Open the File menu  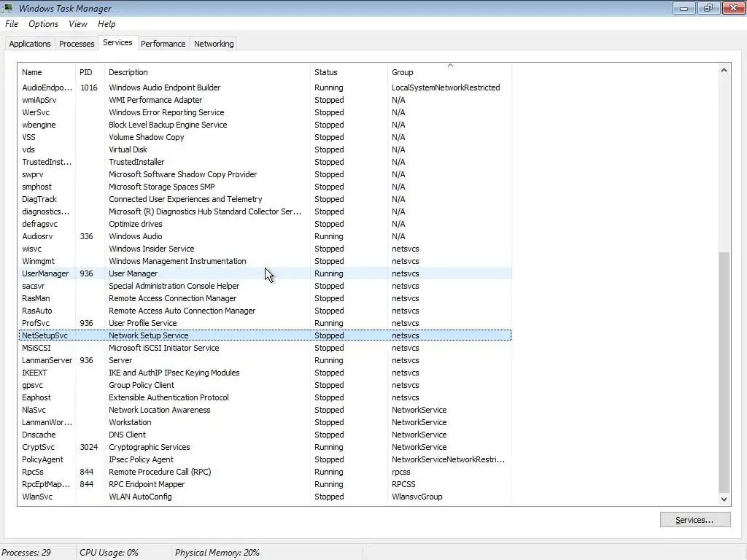[12, 24]
